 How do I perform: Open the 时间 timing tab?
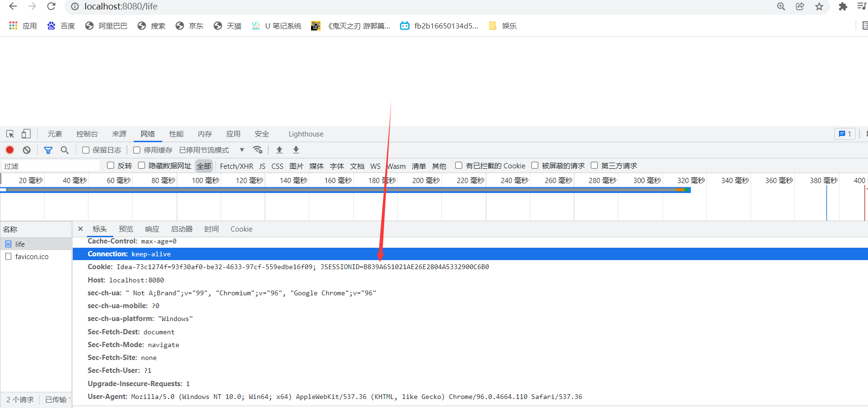[212, 229]
